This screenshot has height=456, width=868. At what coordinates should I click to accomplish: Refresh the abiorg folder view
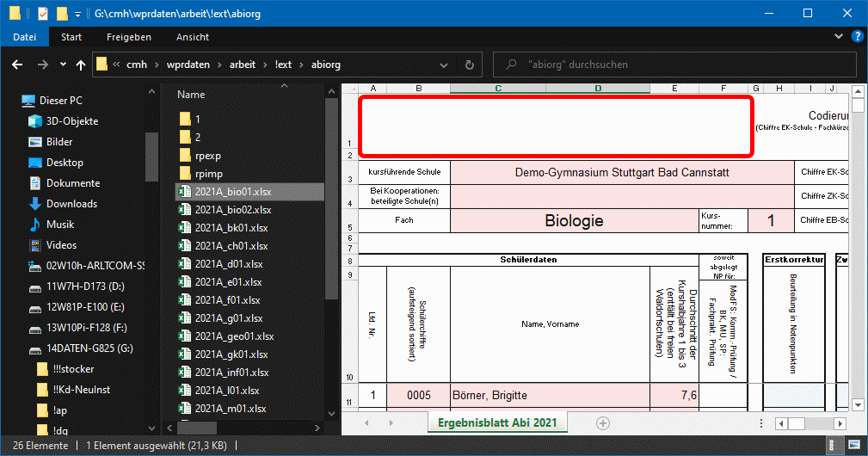click(469, 65)
